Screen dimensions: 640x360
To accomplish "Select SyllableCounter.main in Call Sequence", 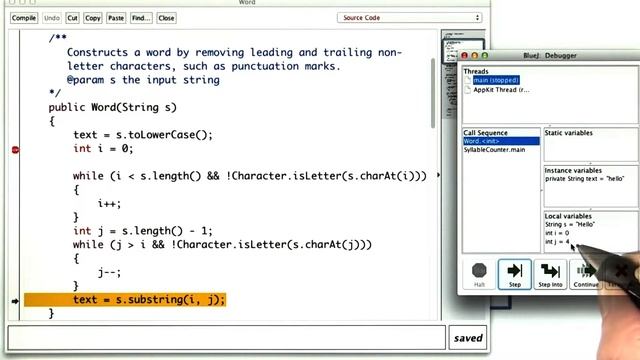I will click(x=494, y=150).
